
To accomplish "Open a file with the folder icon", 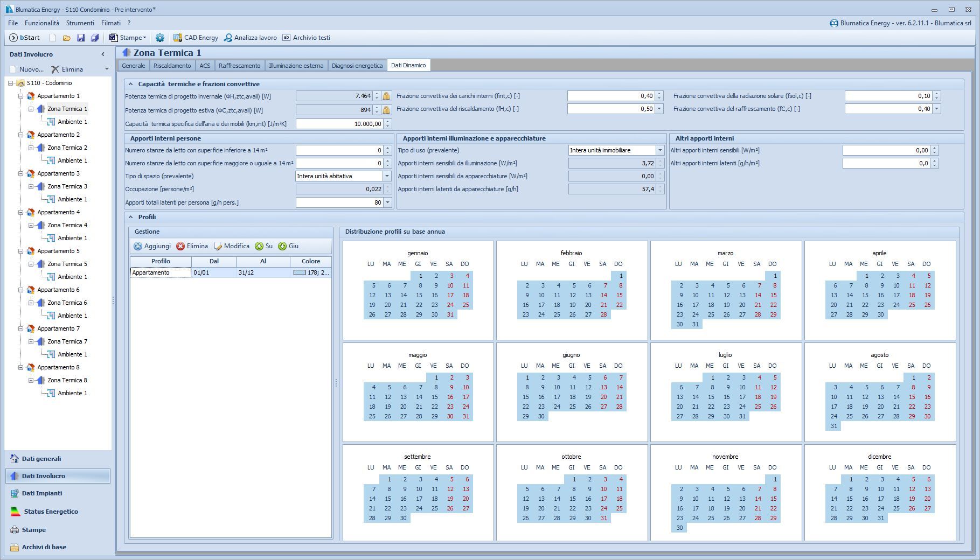I will [67, 38].
